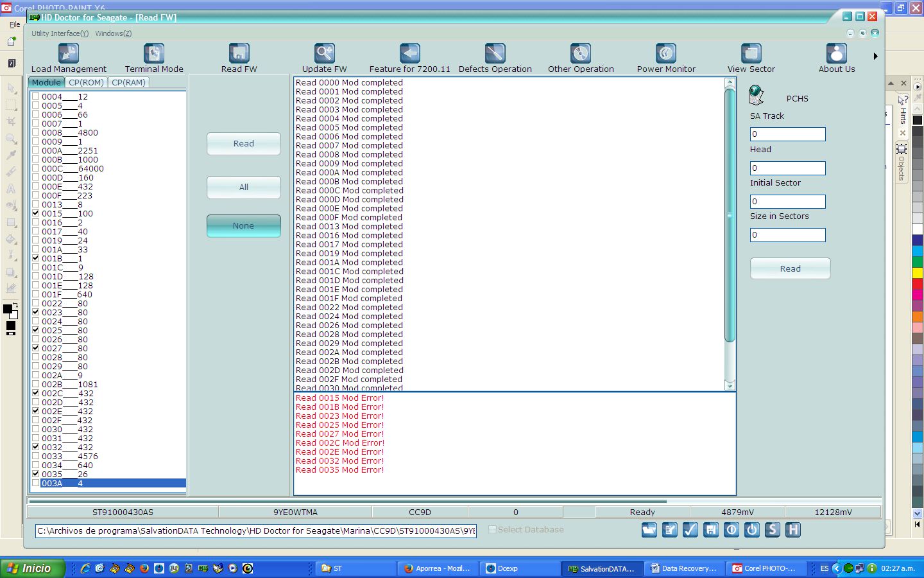Switch to the Data Recovery taskbar window

click(685, 568)
